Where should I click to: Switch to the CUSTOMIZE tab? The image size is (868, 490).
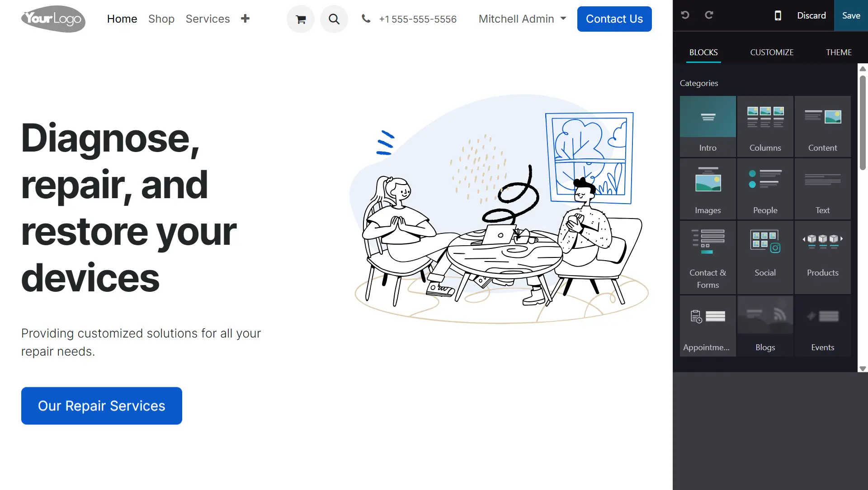(772, 52)
